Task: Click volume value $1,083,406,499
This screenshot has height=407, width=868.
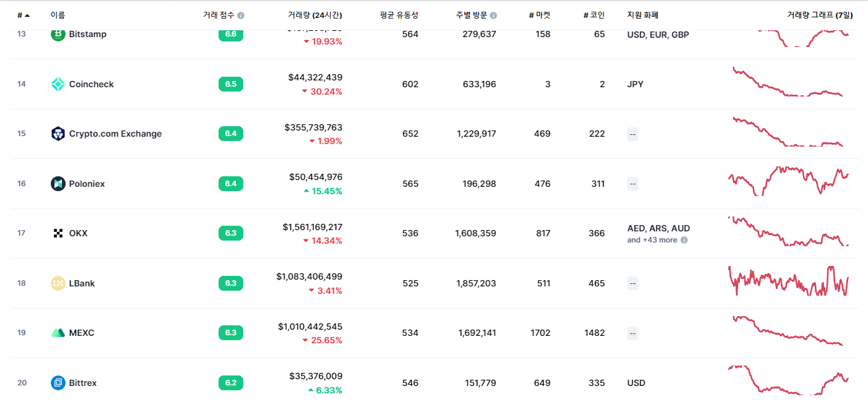Action: tap(310, 276)
